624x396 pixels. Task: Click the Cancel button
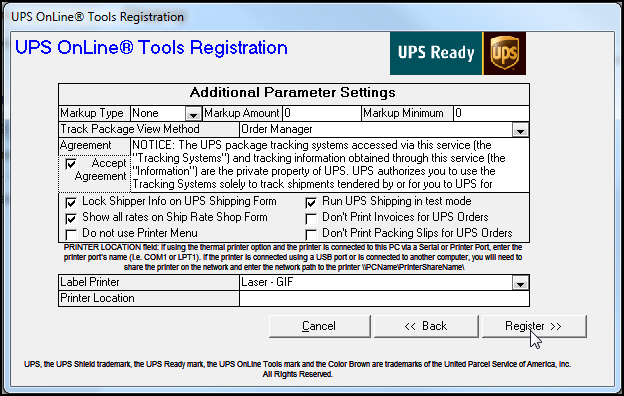click(x=320, y=326)
